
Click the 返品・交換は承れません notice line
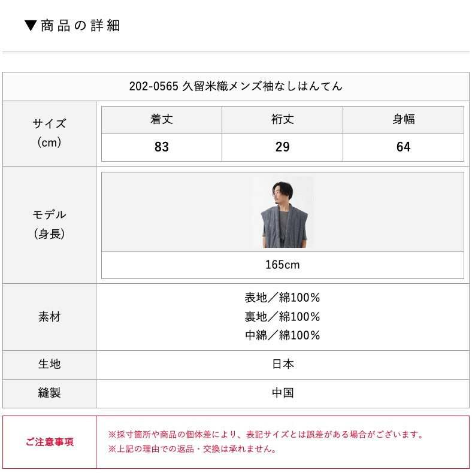click(192, 449)
